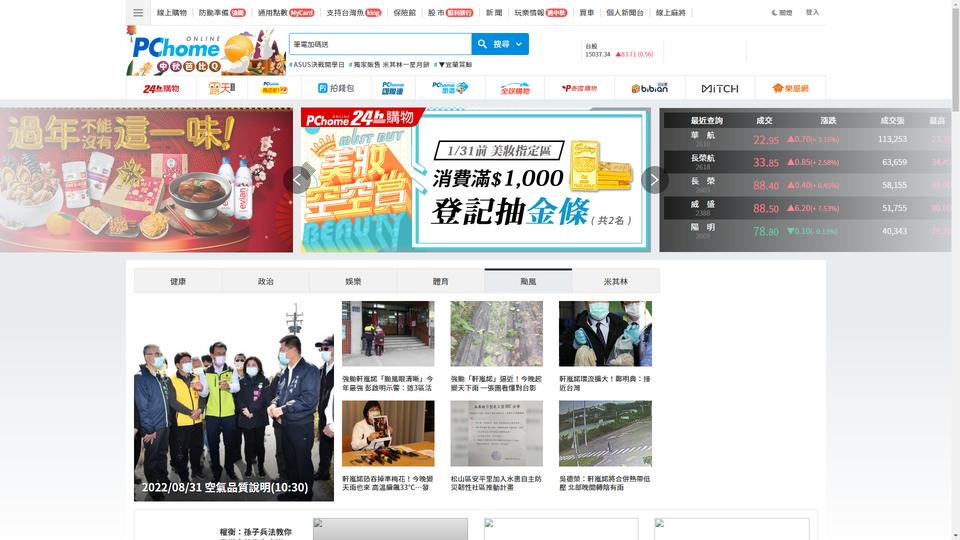The image size is (960, 540).
Task: Expand search options dropdown chevron
Action: [x=519, y=44]
